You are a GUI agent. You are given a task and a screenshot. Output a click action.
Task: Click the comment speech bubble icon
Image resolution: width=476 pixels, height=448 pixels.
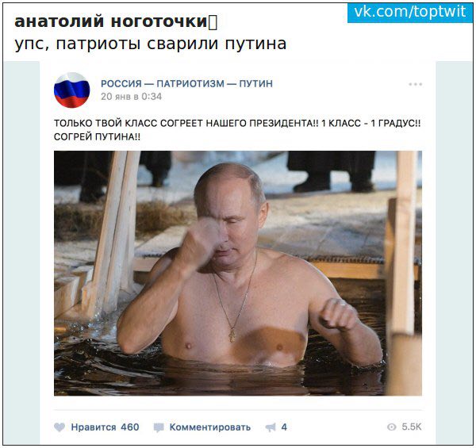point(159,427)
